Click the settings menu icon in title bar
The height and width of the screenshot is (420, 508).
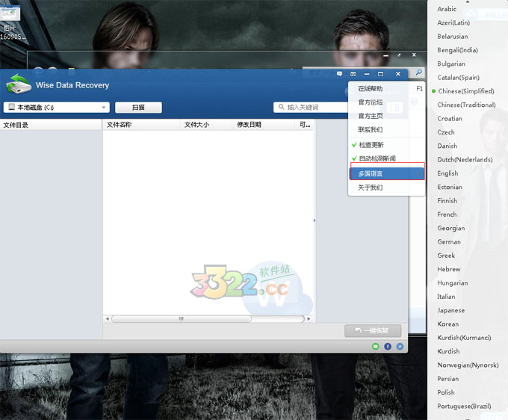coord(353,74)
